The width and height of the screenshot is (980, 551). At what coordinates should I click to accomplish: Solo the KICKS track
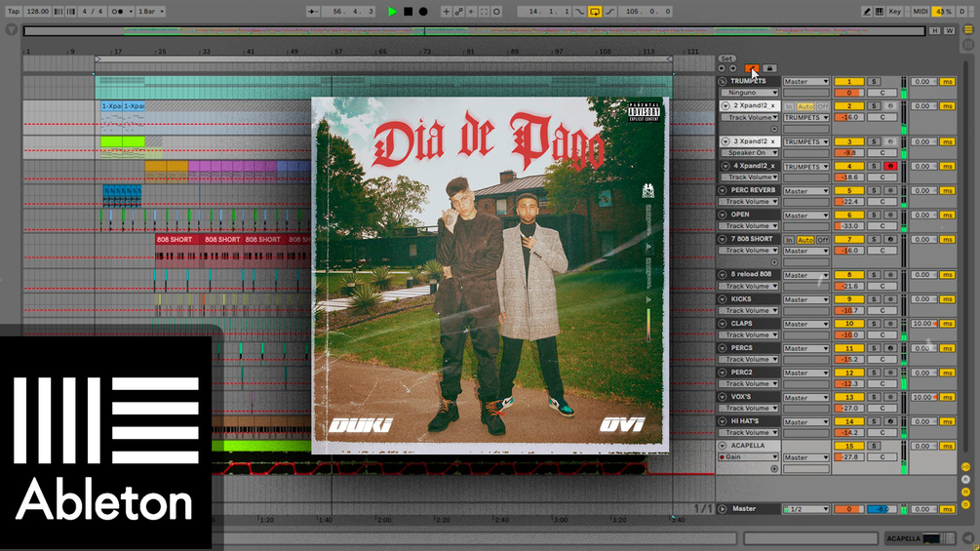coord(874,299)
